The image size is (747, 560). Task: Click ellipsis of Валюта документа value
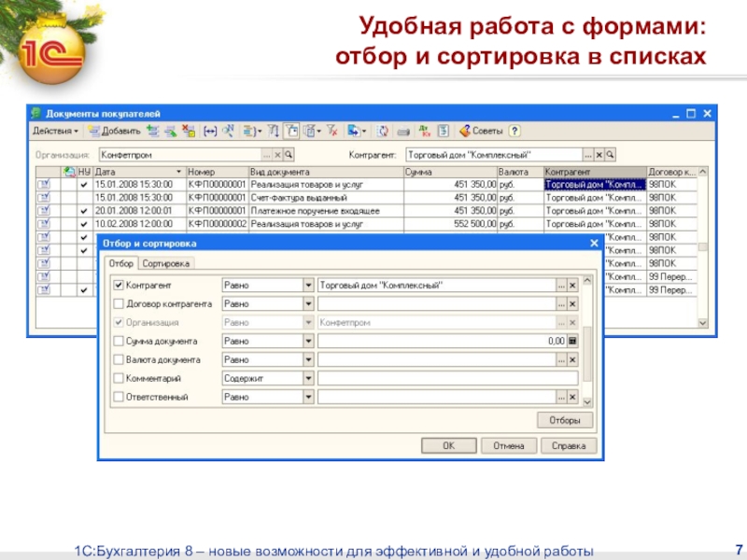click(561, 359)
